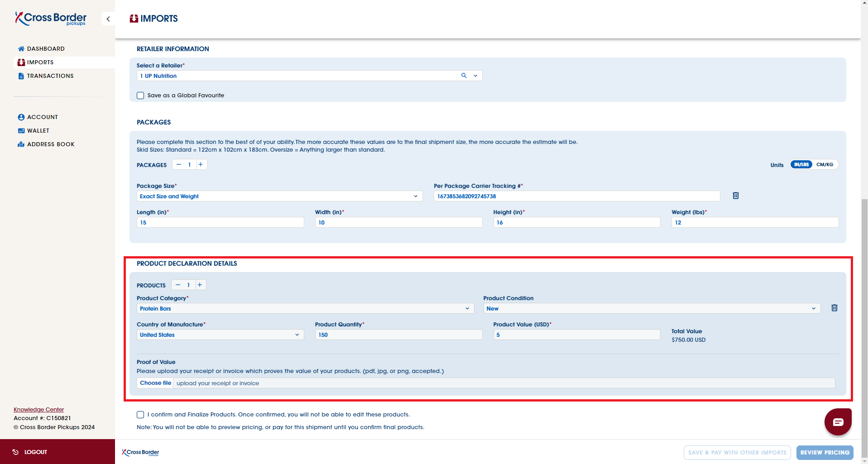Expand the Select a Retailer dropdown arrow
Viewport: 868px width, 464px height.
[475, 76]
